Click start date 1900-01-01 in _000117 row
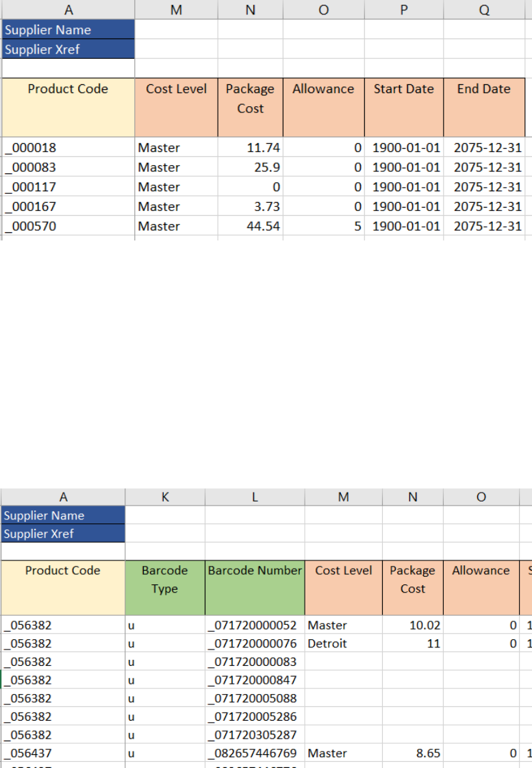This screenshot has height=768, width=532. tap(404, 186)
